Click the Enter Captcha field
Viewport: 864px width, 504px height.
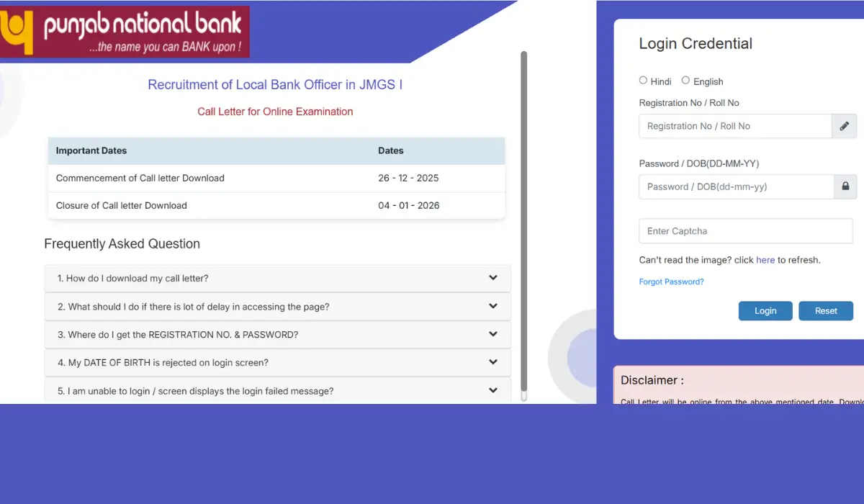(745, 230)
